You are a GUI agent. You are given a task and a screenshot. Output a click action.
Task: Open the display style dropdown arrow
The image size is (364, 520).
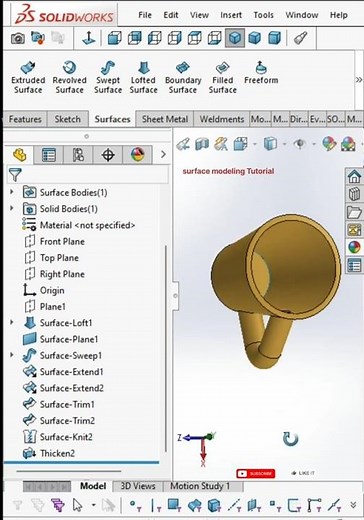tap(284, 144)
